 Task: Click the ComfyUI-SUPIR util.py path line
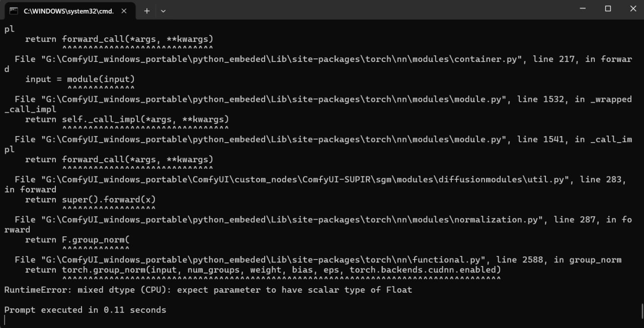coord(322,179)
